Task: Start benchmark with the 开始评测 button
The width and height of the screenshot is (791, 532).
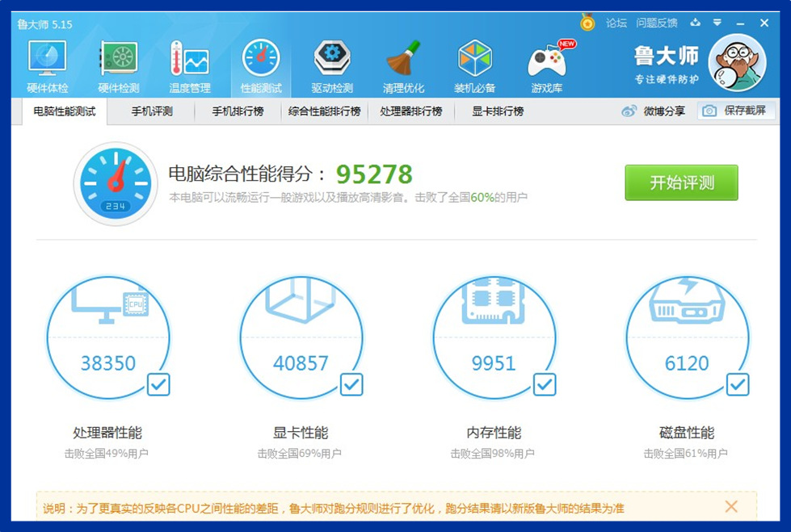Action: click(681, 182)
